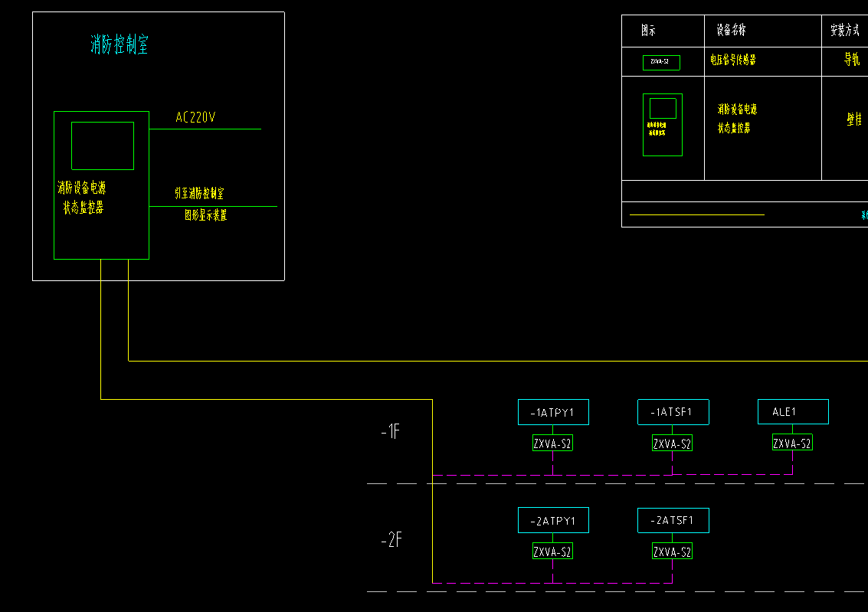The image size is (868, 612).
Task: Click the ZXVA-S2 symbol in the legend table
Action: point(661,63)
